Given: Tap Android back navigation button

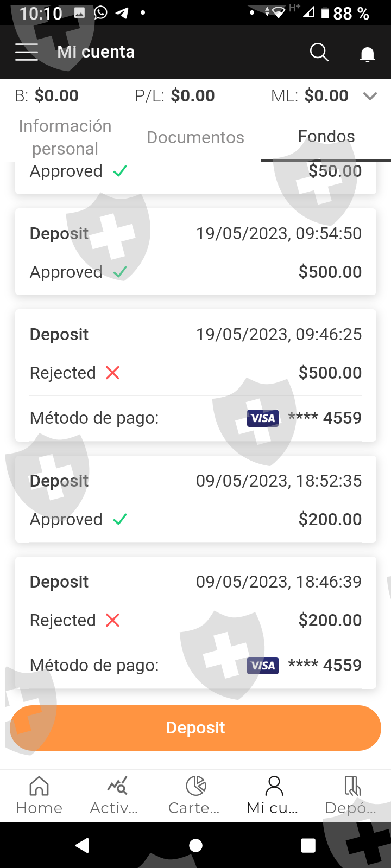Looking at the screenshot, I should click(x=83, y=845).
